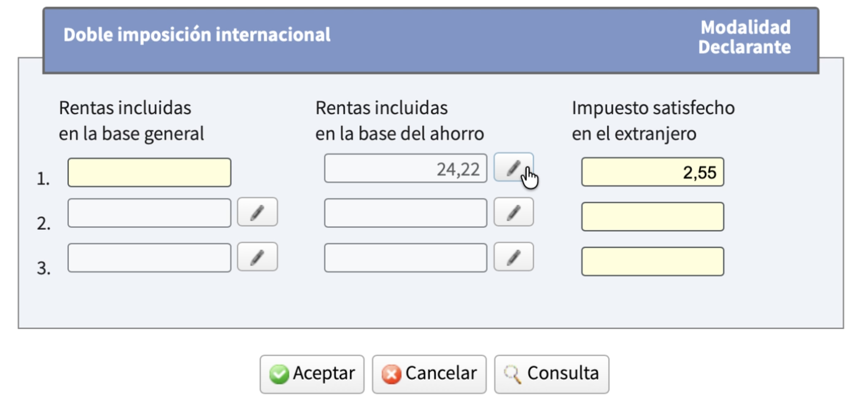Click row 3 Impuesto satisfecho yellow field
This screenshot has width=868, height=409.
pos(653,262)
